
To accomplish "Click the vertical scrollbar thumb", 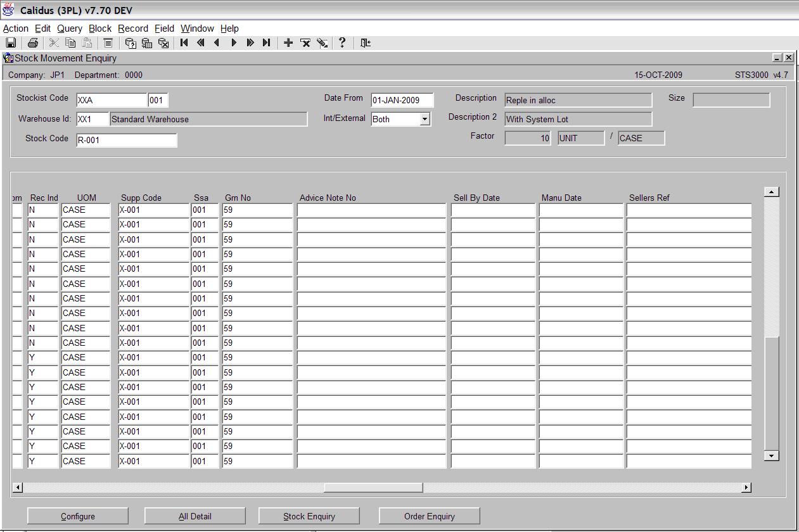I will [x=771, y=393].
